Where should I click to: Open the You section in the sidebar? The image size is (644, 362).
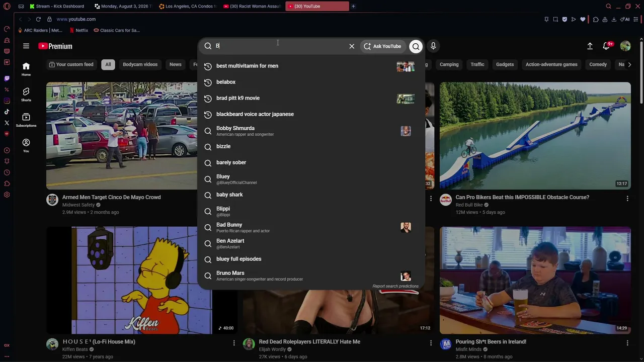point(26,145)
